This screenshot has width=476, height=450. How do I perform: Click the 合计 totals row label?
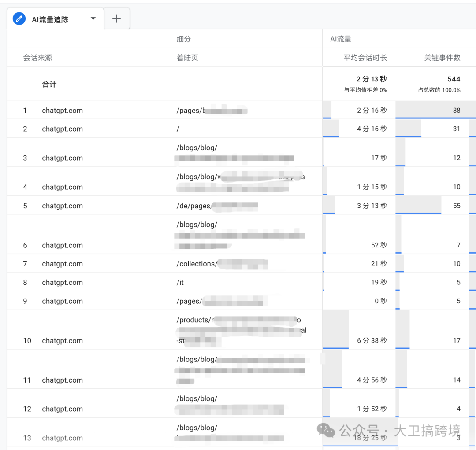click(x=49, y=84)
